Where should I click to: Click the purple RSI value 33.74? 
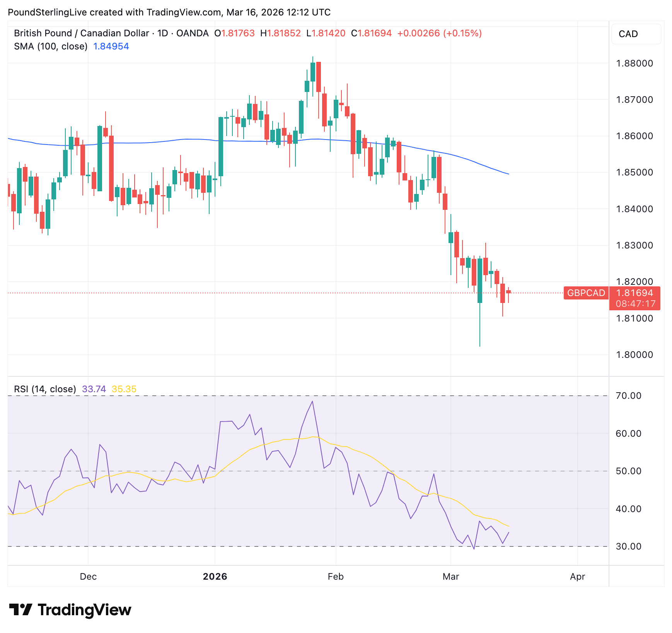tap(94, 389)
